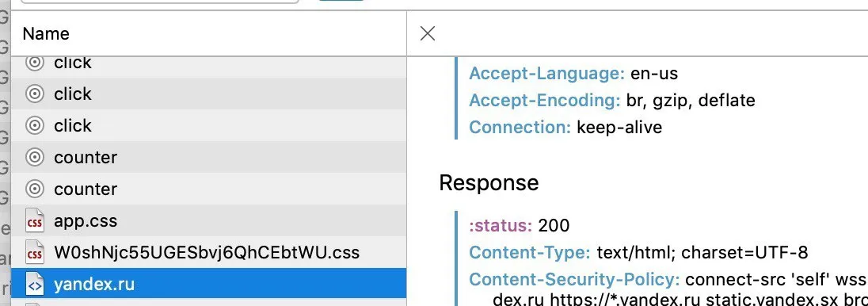Click the app.css stylesheet file icon

click(35, 221)
